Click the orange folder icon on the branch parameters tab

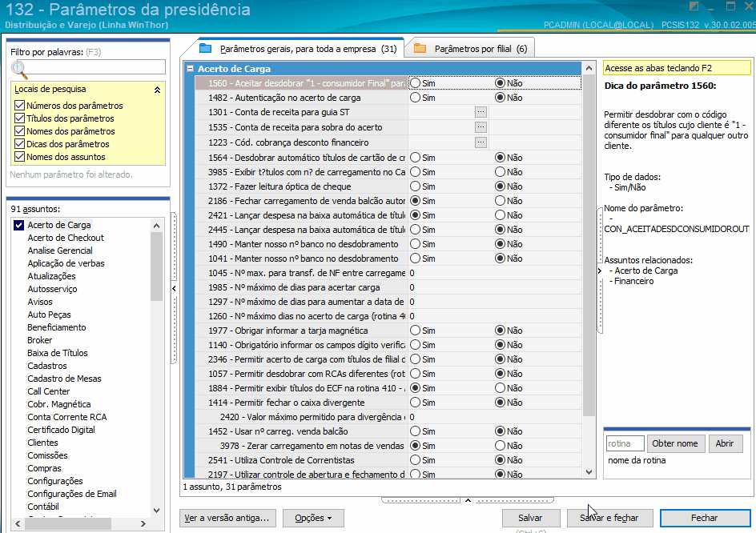pyautogui.click(x=420, y=48)
